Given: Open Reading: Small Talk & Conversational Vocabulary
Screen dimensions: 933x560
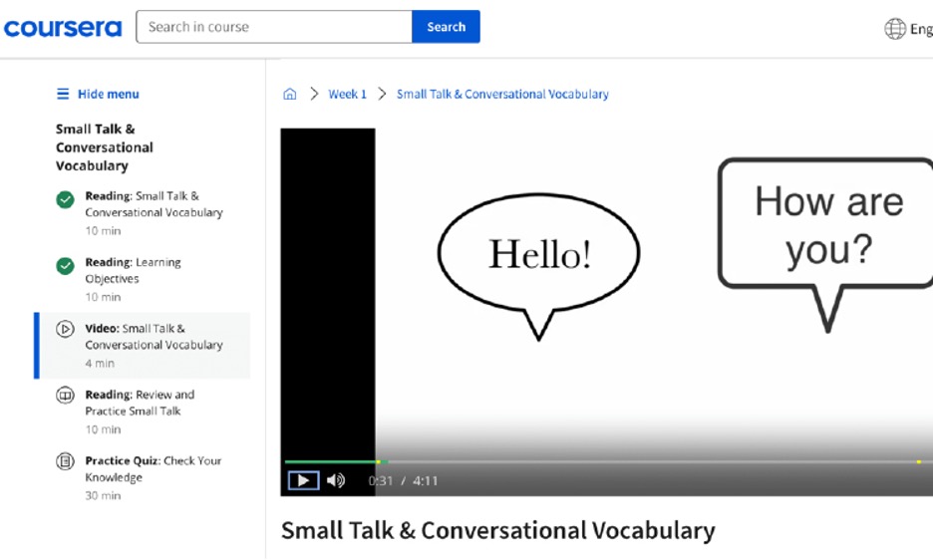Looking at the screenshot, I should click(x=154, y=204).
